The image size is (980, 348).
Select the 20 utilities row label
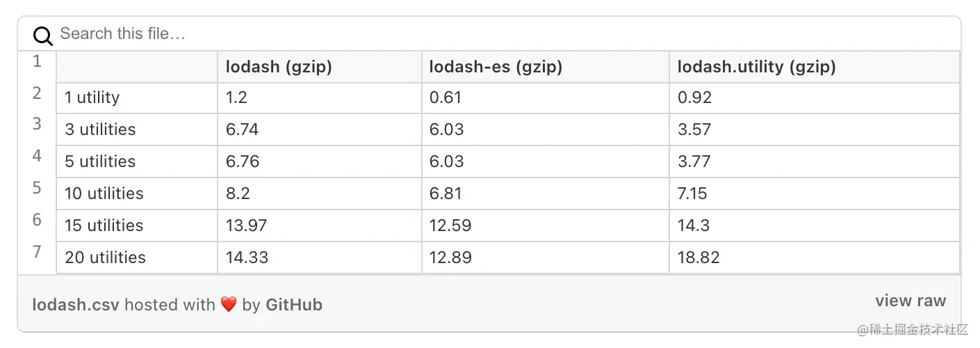[x=105, y=258]
